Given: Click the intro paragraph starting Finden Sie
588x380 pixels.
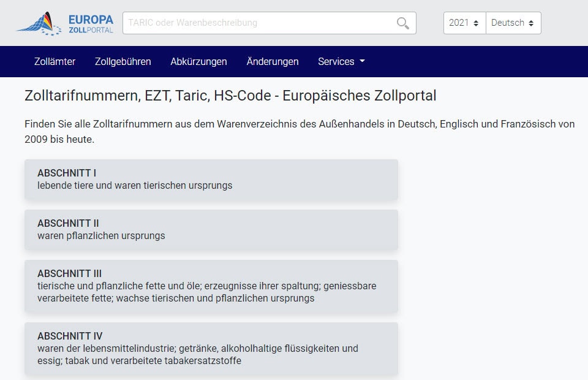Looking at the screenshot, I should (x=299, y=131).
